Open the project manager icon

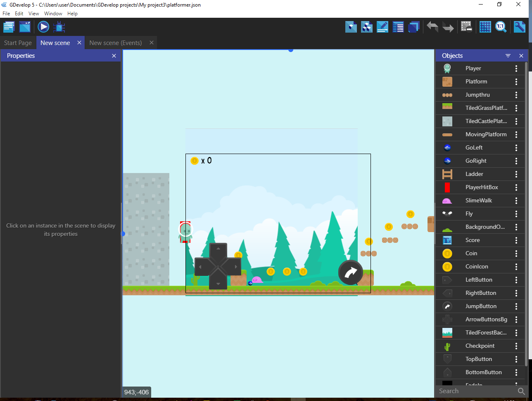click(9, 27)
